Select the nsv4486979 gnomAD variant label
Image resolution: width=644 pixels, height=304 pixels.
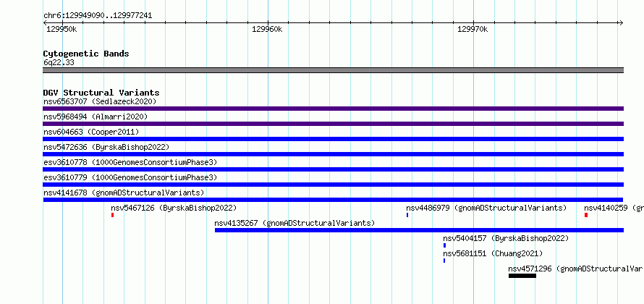[x=486, y=208]
